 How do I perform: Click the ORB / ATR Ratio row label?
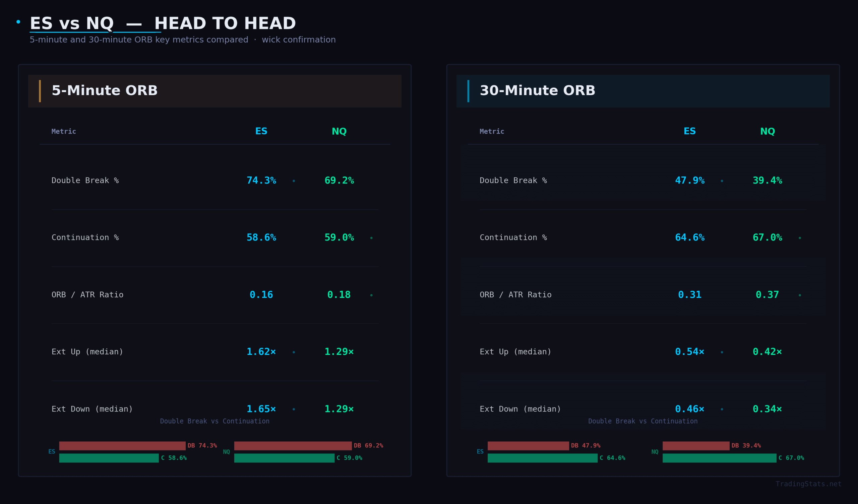(87, 295)
